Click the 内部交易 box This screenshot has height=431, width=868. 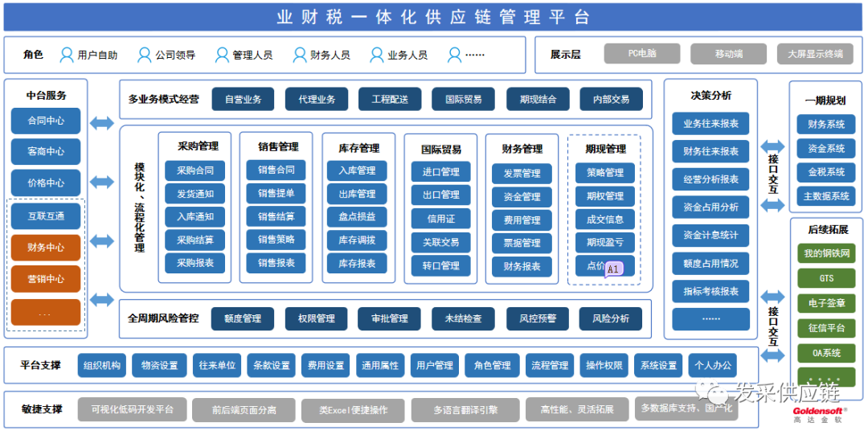pyautogui.click(x=611, y=99)
